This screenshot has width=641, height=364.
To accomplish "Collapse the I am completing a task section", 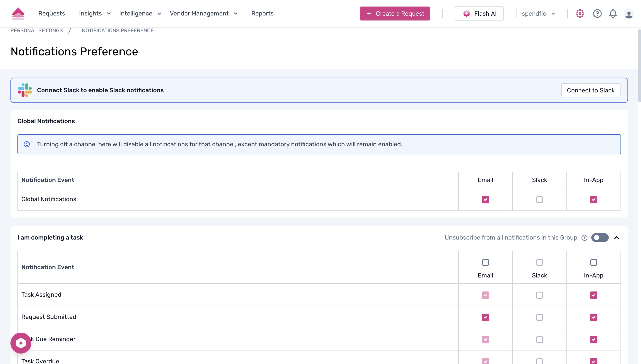I will coord(617,238).
